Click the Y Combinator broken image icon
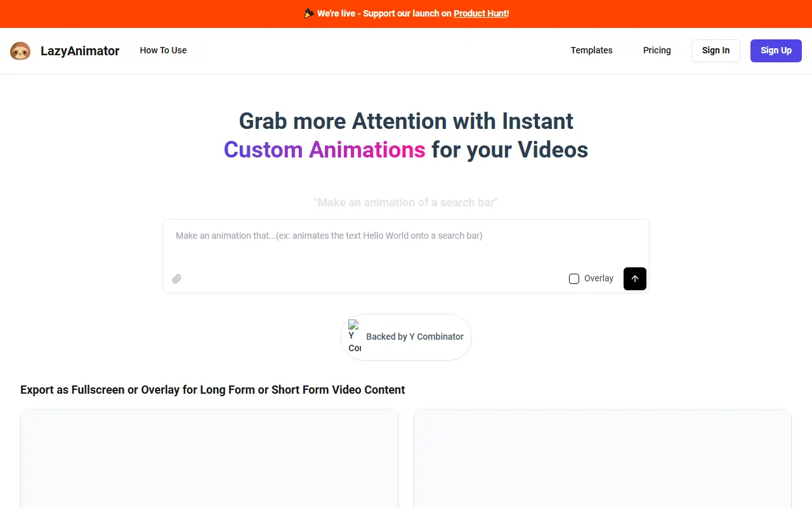812x508 pixels. coord(355,337)
